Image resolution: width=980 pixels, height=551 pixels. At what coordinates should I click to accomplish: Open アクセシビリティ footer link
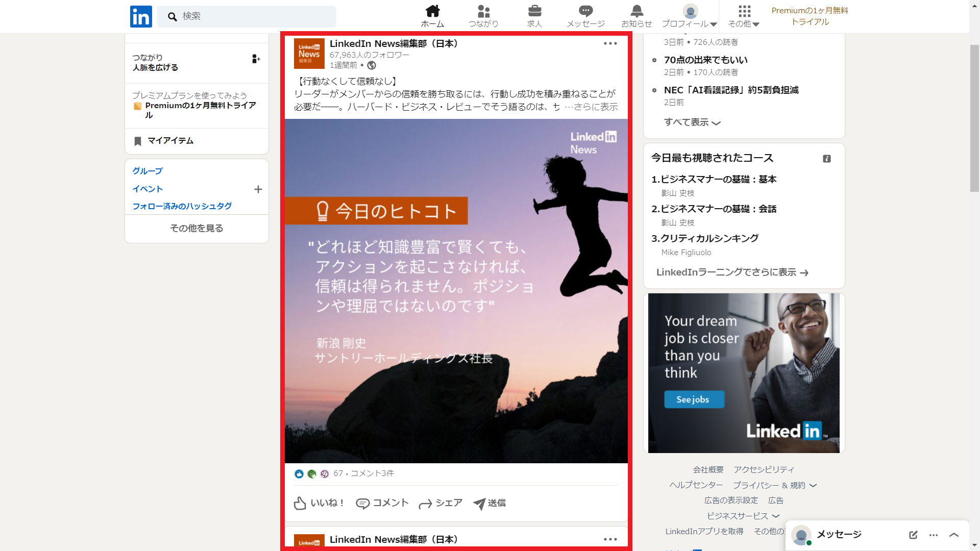(x=764, y=469)
